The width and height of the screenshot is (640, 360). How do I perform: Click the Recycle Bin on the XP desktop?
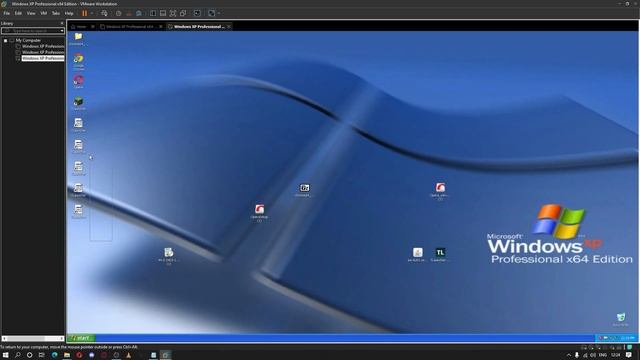(621, 317)
